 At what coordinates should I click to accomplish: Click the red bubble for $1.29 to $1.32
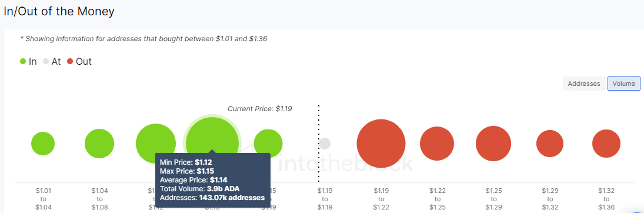[x=550, y=144]
